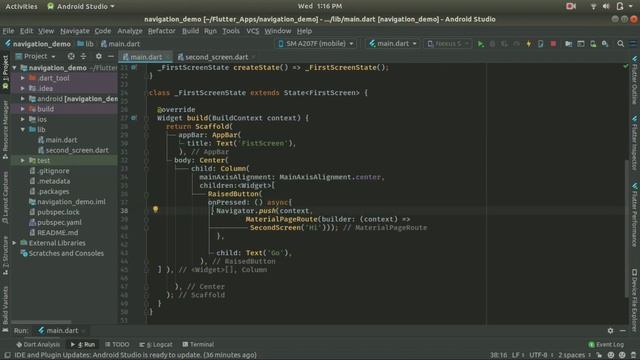Open Flutter Outline side panel

pyautogui.click(x=635, y=80)
